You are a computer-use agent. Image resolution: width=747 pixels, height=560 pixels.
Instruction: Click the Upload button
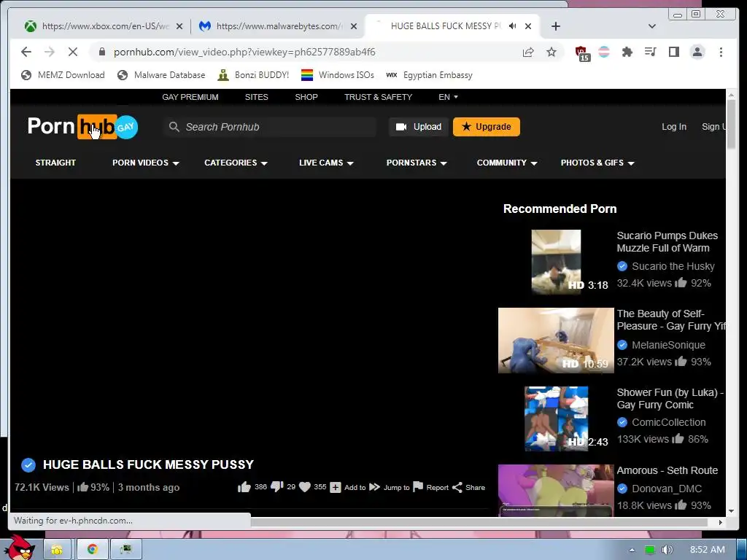tap(418, 127)
